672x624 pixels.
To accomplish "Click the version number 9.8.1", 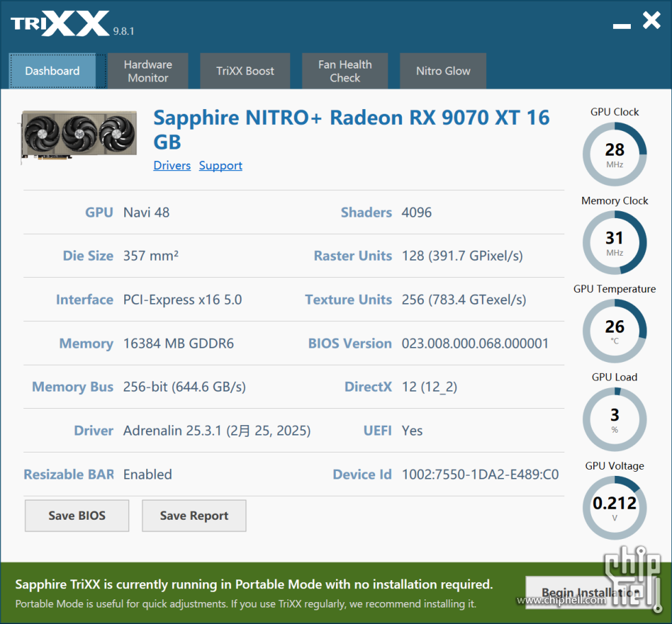I will coord(123,32).
